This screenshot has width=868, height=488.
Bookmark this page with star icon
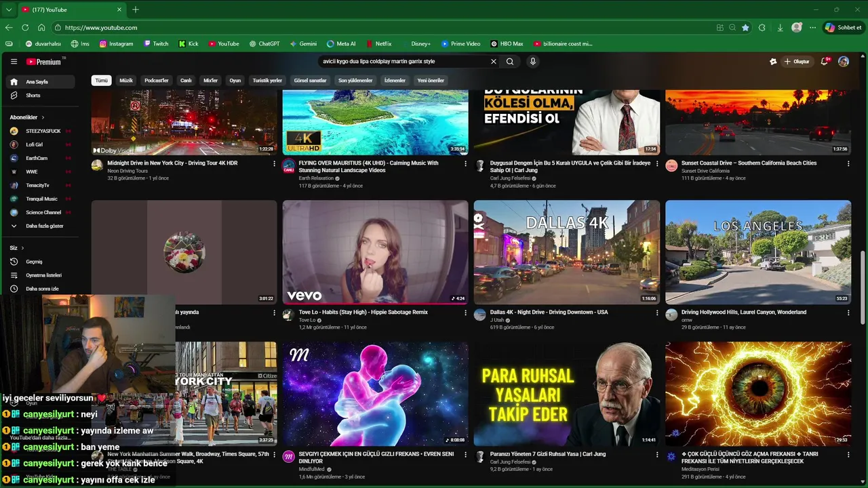click(x=746, y=28)
